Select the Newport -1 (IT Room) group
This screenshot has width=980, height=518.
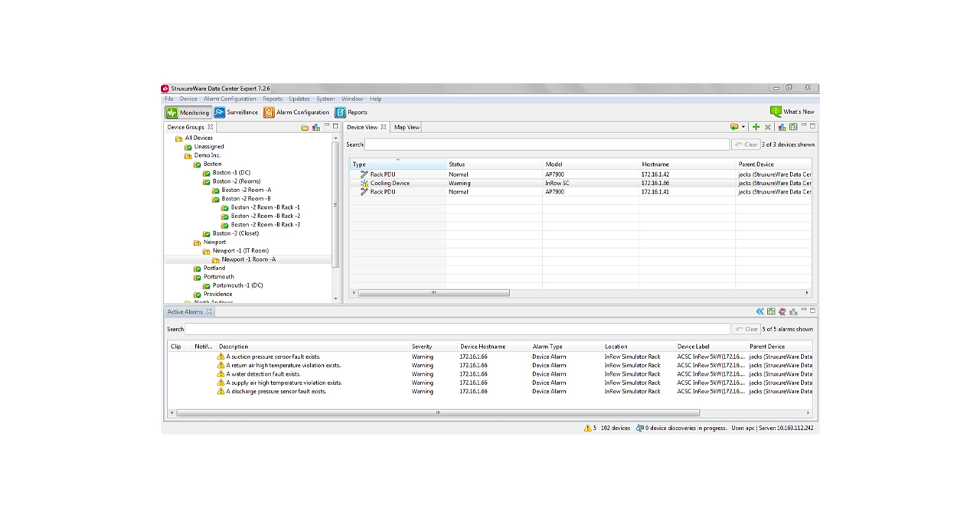[x=240, y=251]
